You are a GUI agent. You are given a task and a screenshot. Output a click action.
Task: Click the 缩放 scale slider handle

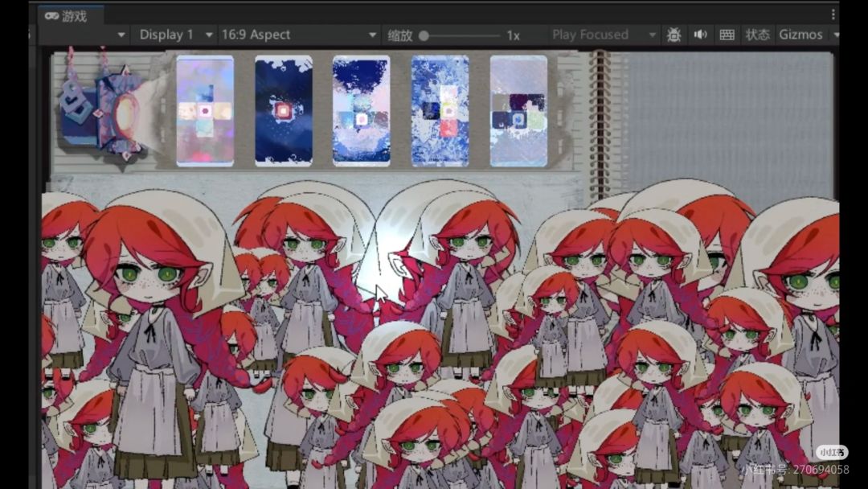[x=424, y=36]
